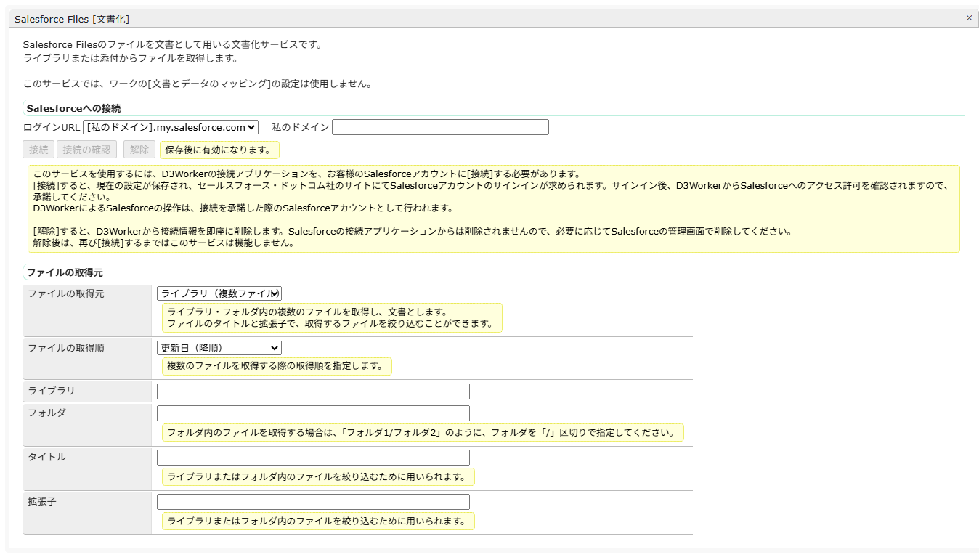Click the 私のドメイン label
The image size is (979, 560).
coord(301,127)
